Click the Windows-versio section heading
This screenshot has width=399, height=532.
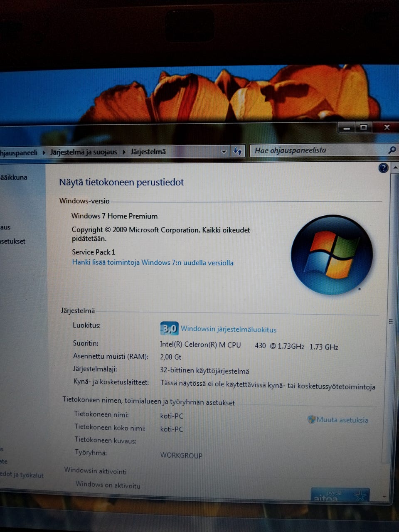84,201
